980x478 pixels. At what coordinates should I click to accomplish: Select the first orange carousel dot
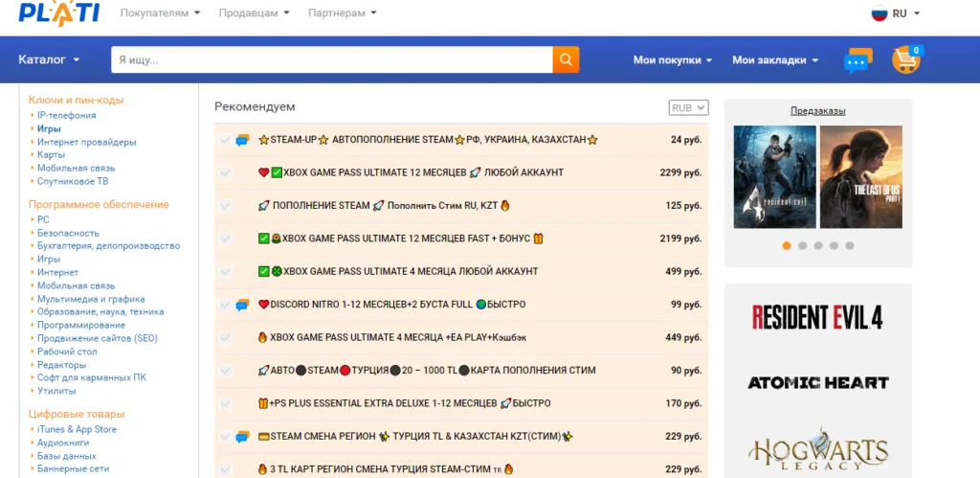[x=787, y=246]
